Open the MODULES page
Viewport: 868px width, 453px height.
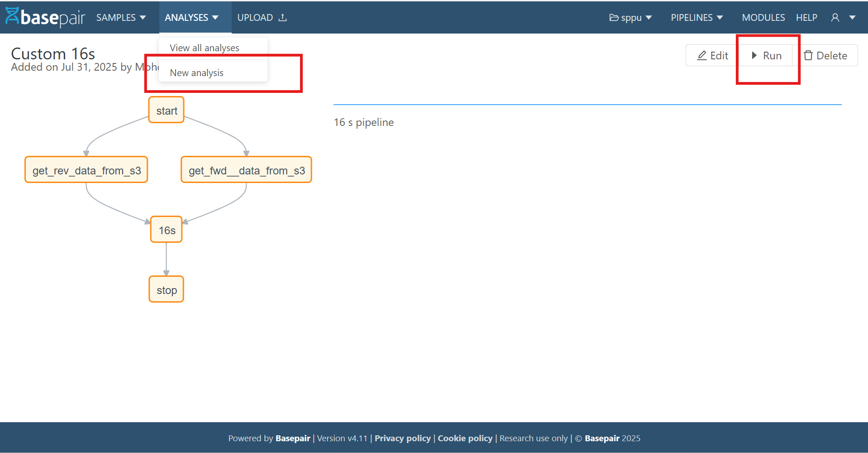coord(763,17)
